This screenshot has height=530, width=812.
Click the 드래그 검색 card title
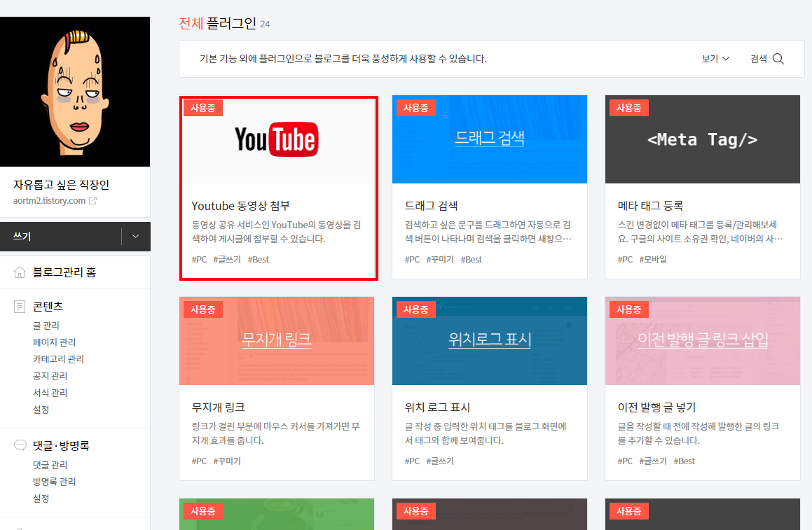pyautogui.click(x=432, y=206)
